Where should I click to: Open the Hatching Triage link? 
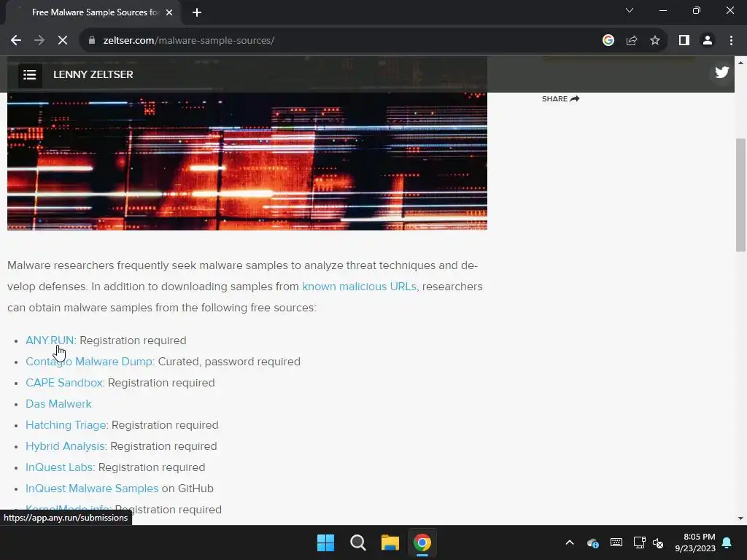point(66,425)
